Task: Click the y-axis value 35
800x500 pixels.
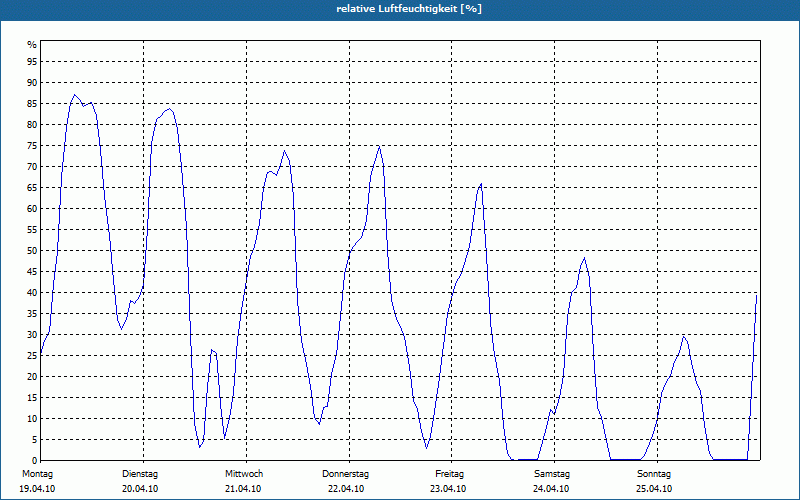Action: [x=32, y=313]
